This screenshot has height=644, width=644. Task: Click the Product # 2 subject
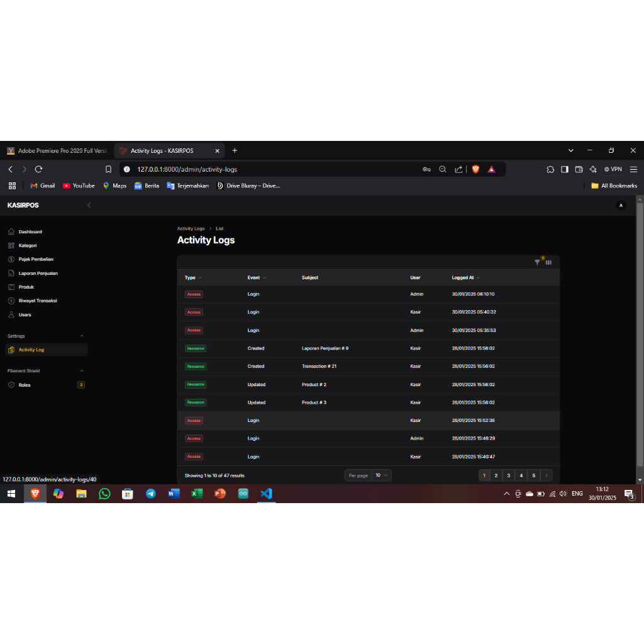click(314, 384)
